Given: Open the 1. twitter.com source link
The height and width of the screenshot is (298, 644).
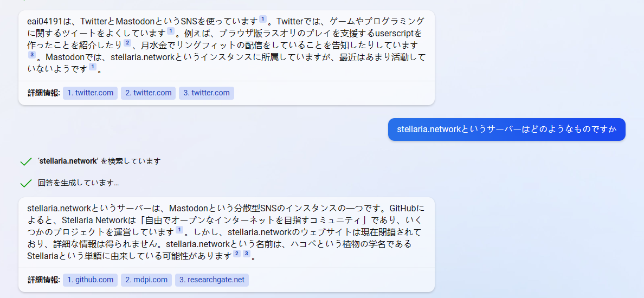Looking at the screenshot, I should pos(91,93).
